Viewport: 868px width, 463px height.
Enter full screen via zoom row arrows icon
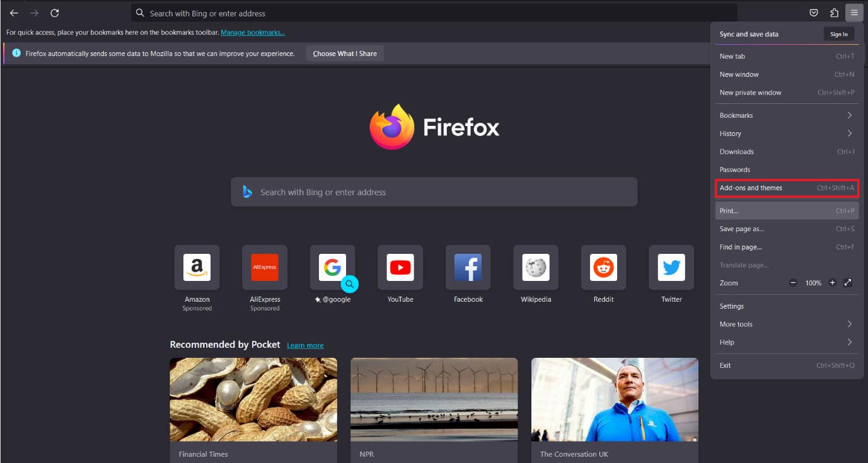click(x=848, y=283)
